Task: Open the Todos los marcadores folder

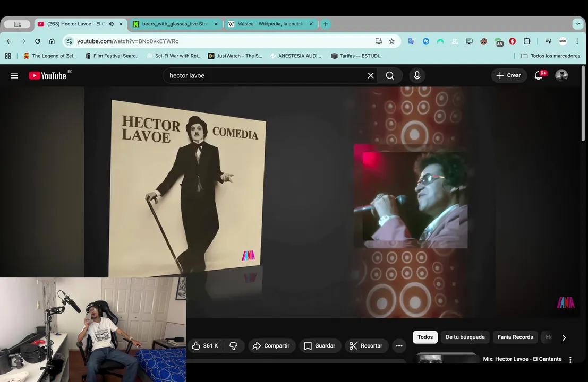Action: (550, 56)
